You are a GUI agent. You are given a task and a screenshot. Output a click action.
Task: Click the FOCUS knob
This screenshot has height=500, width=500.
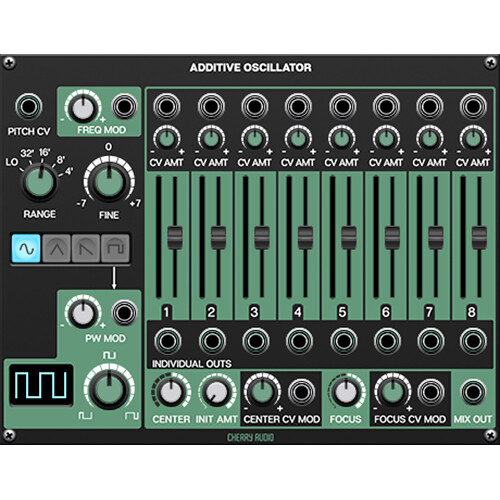pos(345,392)
